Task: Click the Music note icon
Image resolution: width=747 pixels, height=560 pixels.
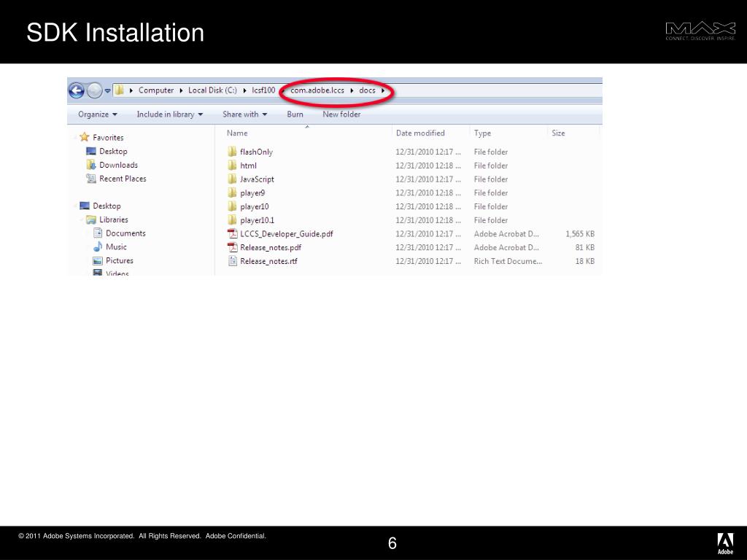Action: pyautogui.click(x=98, y=246)
